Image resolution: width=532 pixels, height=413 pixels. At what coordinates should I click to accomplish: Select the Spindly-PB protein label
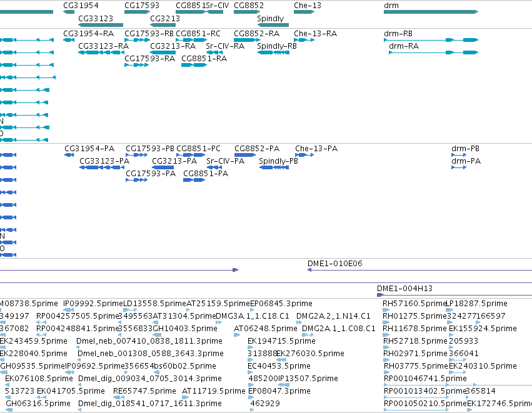[x=279, y=161]
